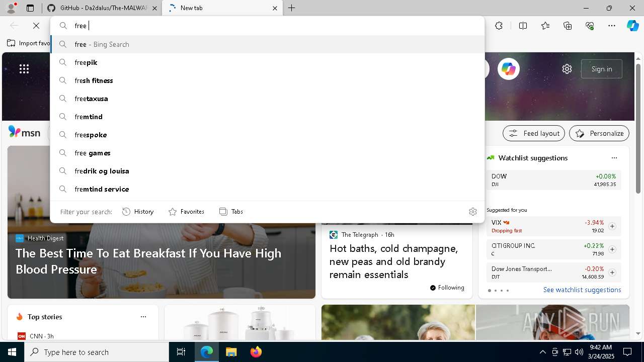Click Import favorites bookmark

[29, 43]
